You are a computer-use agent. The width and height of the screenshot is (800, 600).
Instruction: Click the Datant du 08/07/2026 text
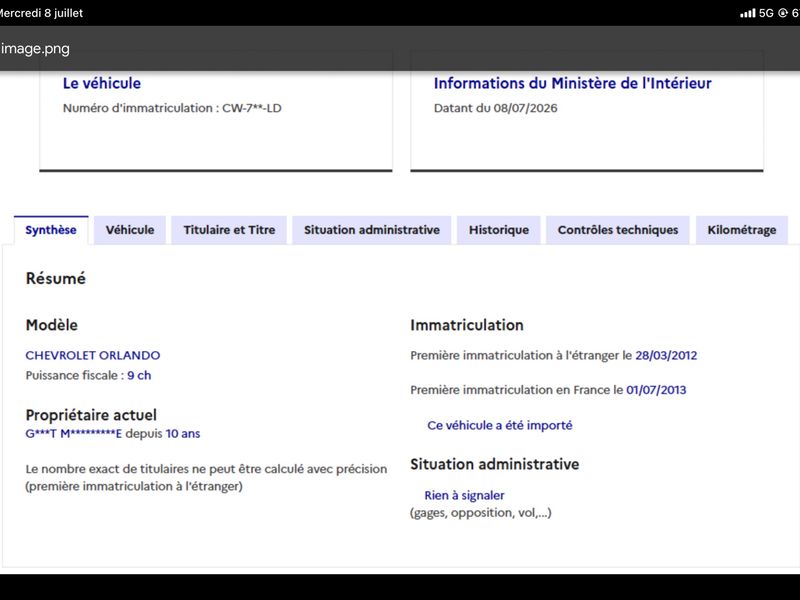(x=495, y=108)
